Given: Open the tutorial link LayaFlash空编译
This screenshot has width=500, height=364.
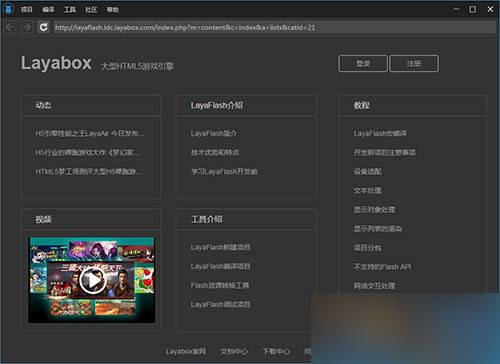Looking at the screenshot, I should click(380, 133).
